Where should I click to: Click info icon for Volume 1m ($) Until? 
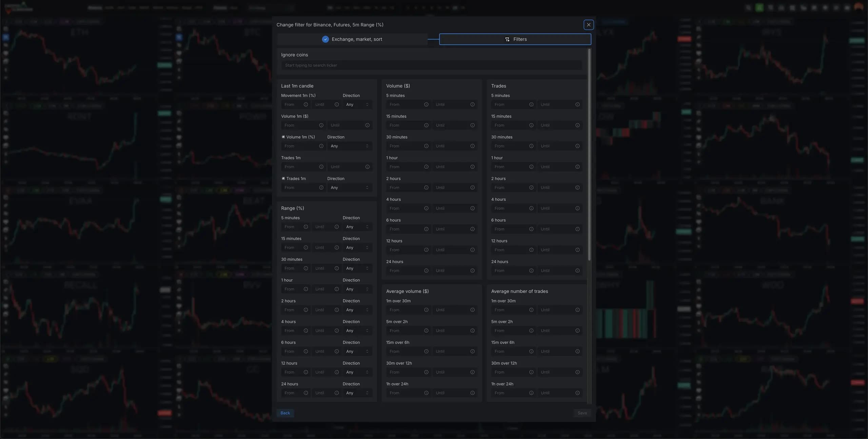tap(367, 125)
